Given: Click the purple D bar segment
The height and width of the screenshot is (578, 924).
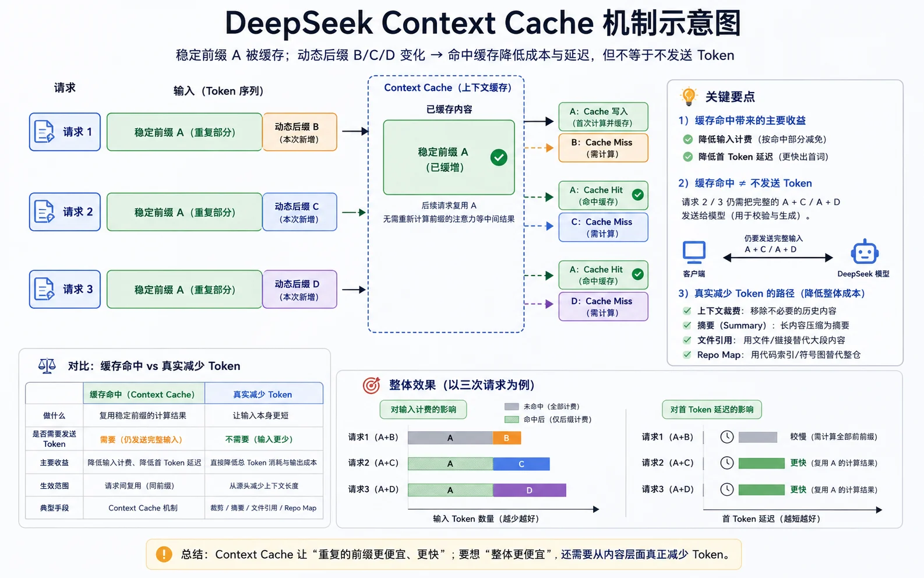Looking at the screenshot, I should click(x=530, y=490).
